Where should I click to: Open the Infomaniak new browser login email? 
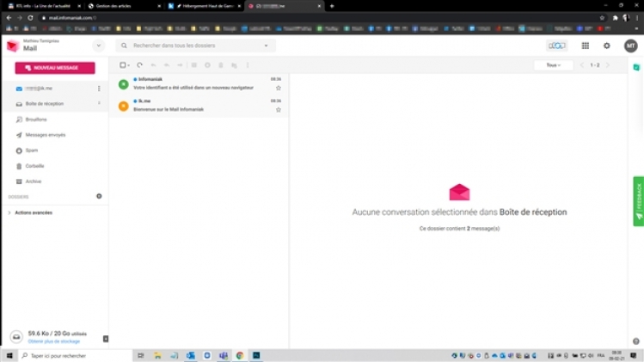tap(199, 83)
